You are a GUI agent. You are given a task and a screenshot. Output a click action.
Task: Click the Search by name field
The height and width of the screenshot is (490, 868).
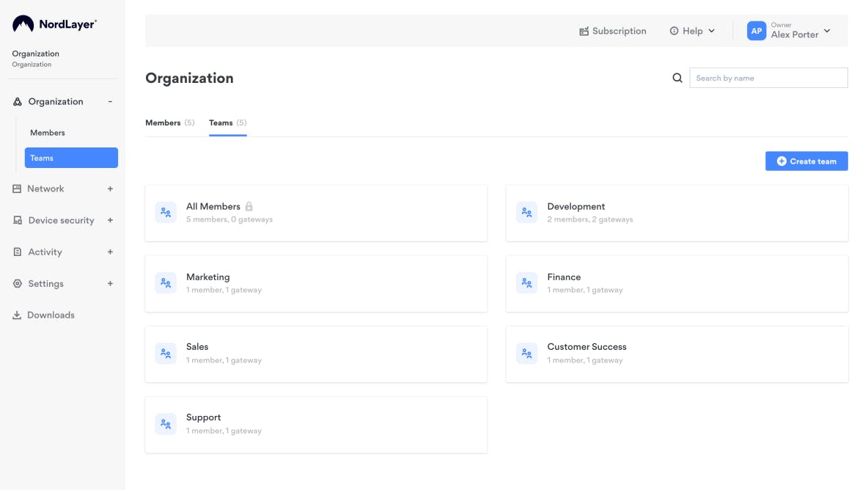(x=768, y=78)
